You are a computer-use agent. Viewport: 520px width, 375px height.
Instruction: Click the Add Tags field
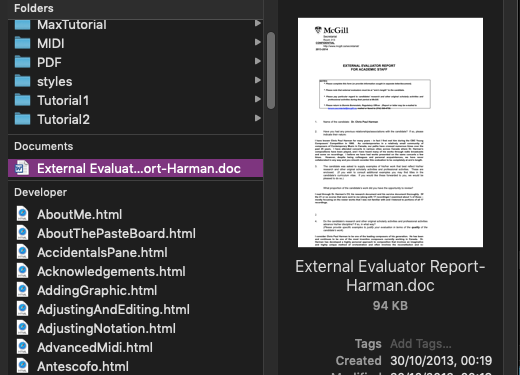(x=421, y=343)
